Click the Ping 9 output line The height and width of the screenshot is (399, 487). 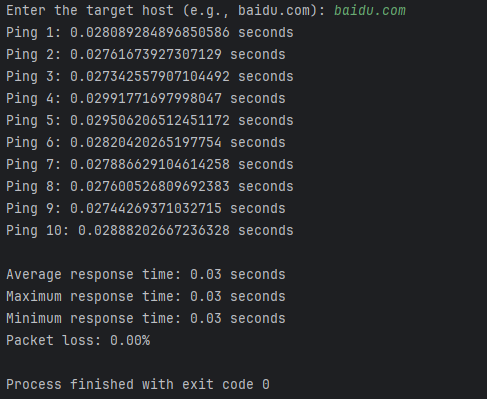[x=146, y=209]
